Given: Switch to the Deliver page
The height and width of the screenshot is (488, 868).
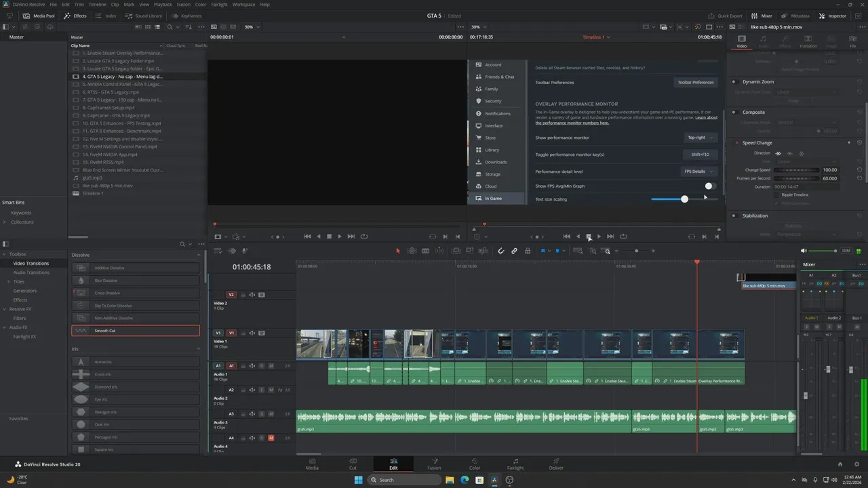Looking at the screenshot, I should (x=556, y=464).
